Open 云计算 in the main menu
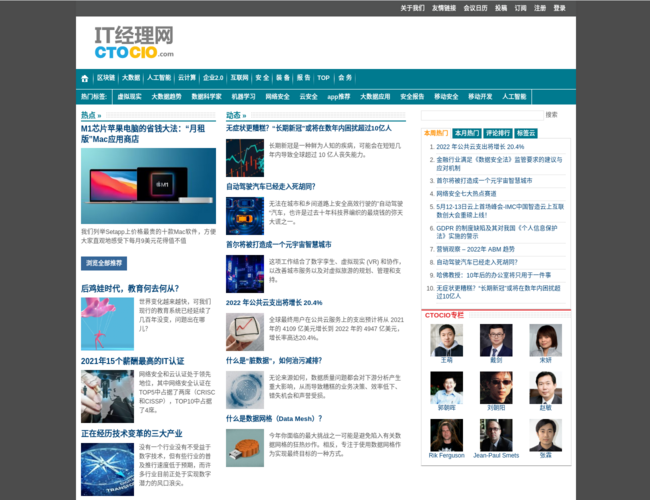650x500 pixels. pyautogui.click(x=187, y=78)
